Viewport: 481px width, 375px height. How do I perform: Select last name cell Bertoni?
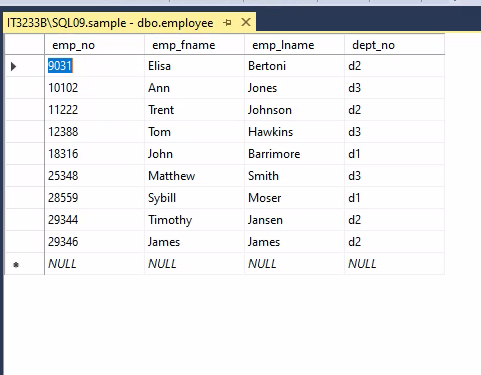coord(295,66)
